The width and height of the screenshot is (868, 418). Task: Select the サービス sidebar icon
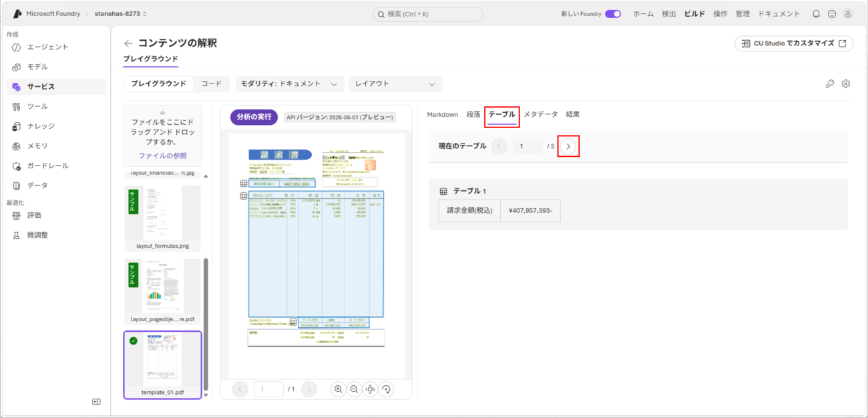[17, 87]
